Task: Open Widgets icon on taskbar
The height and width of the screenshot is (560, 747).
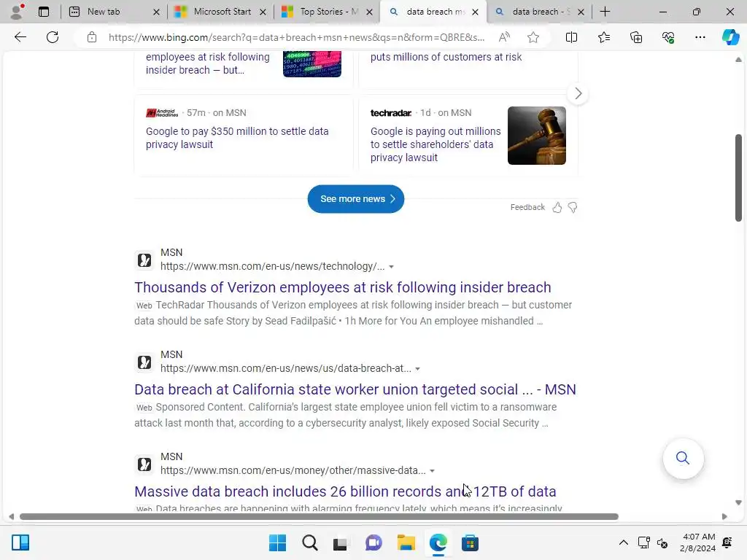Action: [x=20, y=542]
